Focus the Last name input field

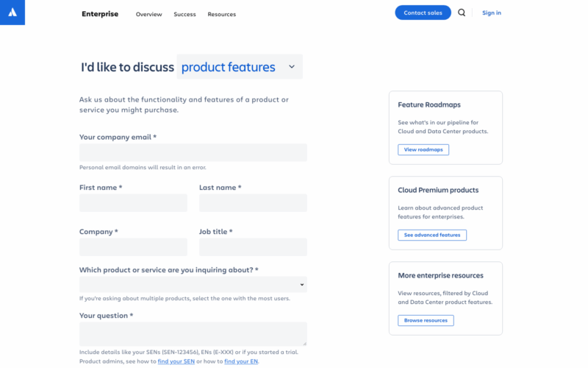253,203
